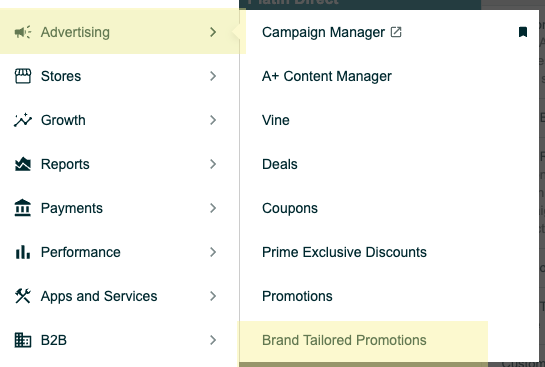Open the Vine option
The width and height of the screenshot is (545, 367).
click(x=276, y=120)
